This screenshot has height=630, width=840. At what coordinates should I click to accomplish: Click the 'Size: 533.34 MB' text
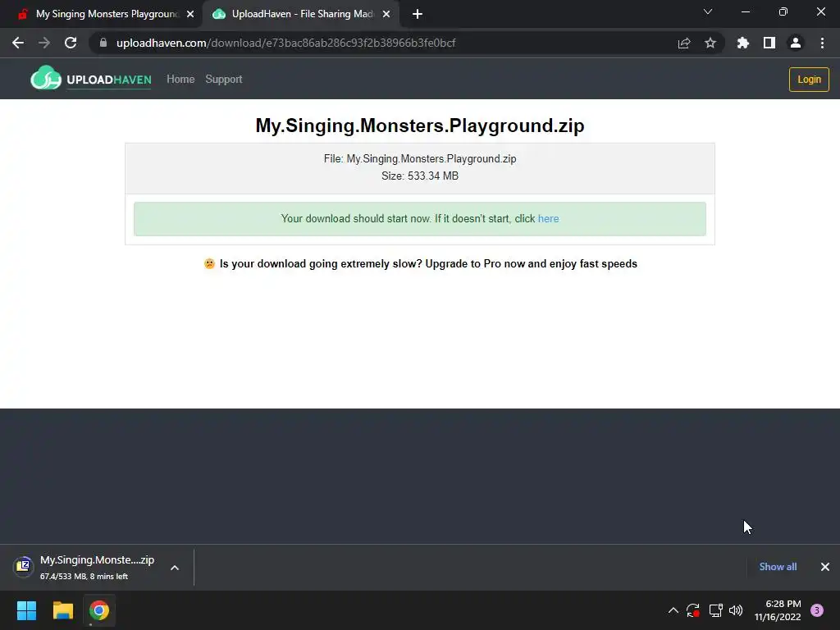(420, 176)
